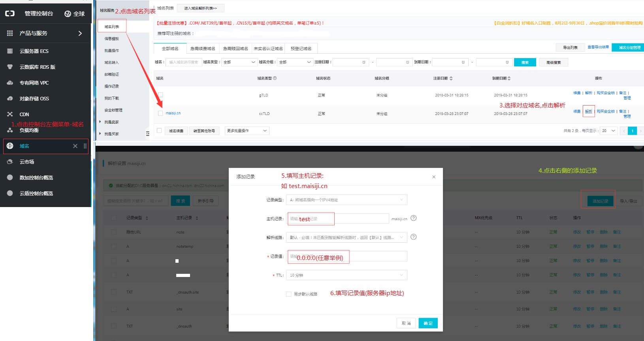This screenshot has height=341, width=644.
Task: Switch to the 预登记域名 tab
Action: pyautogui.click(x=301, y=49)
